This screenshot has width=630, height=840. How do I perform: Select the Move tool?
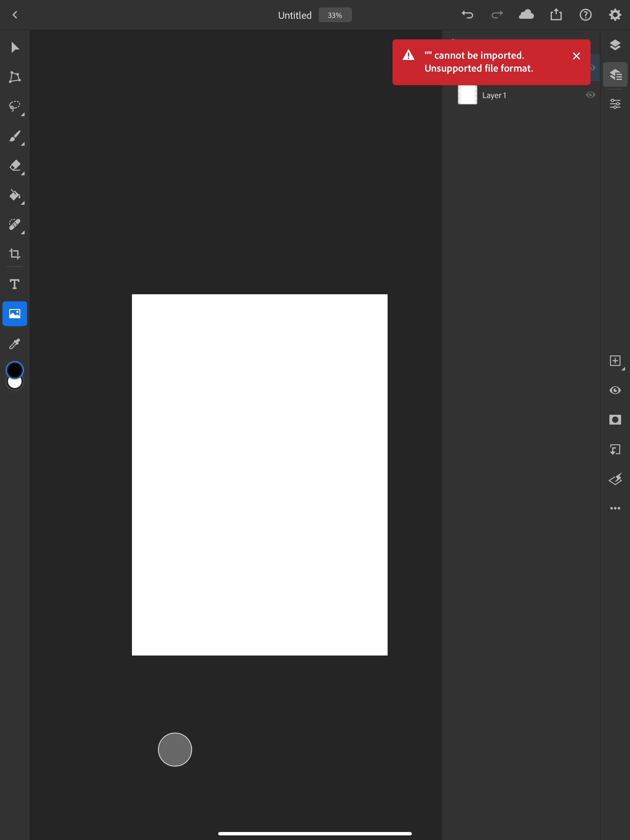click(x=15, y=47)
